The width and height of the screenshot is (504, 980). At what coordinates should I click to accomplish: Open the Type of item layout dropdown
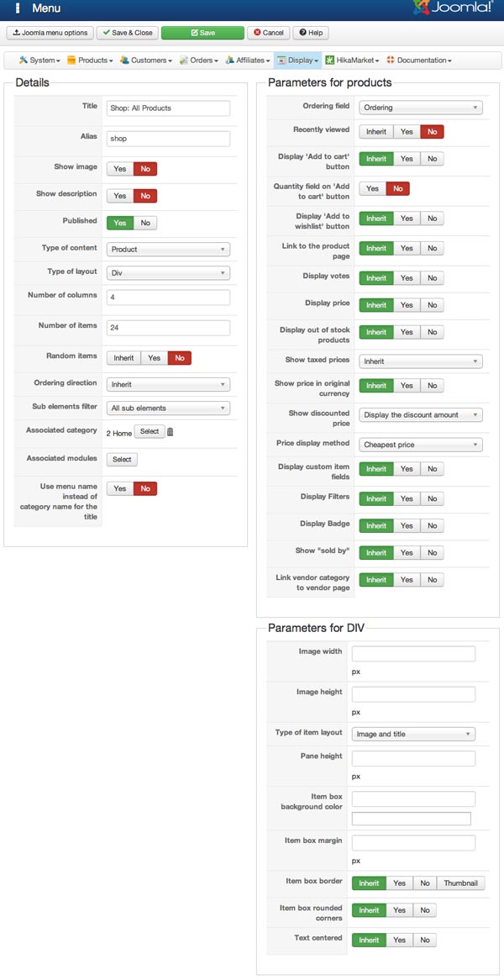[413, 735]
